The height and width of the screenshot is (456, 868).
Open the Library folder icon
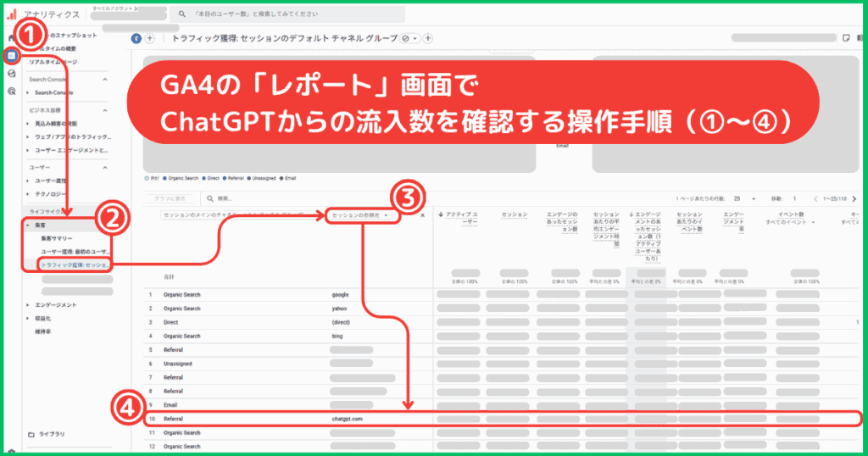31,435
